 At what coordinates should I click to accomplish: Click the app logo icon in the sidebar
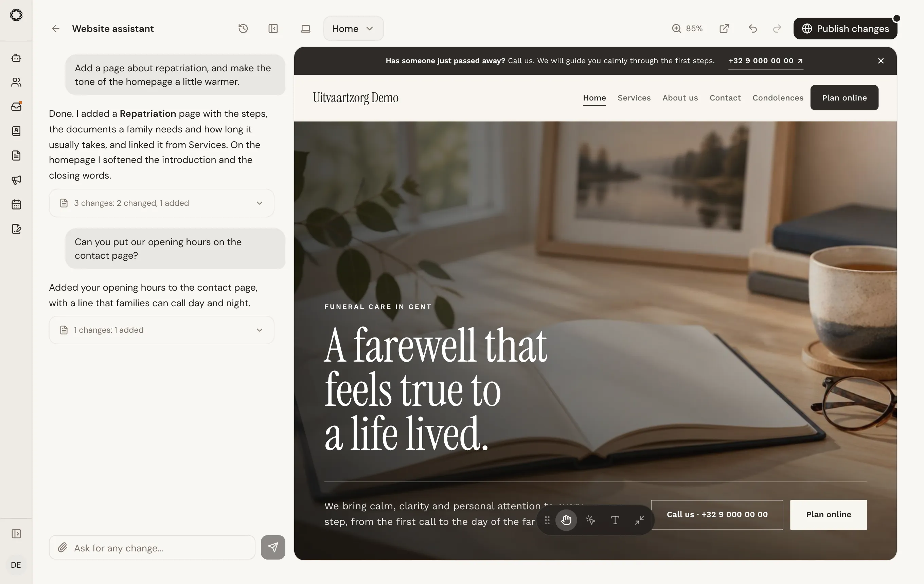pyautogui.click(x=16, y=15)
